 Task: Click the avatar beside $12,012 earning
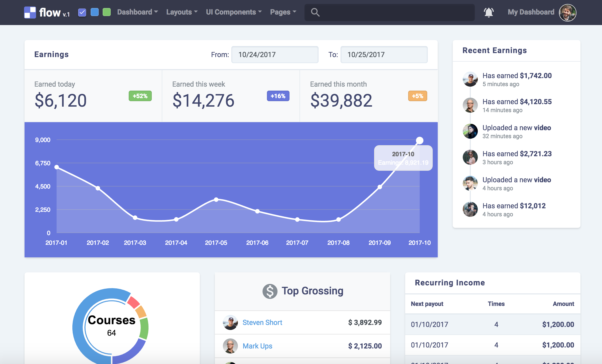click(x=470, y=209)
